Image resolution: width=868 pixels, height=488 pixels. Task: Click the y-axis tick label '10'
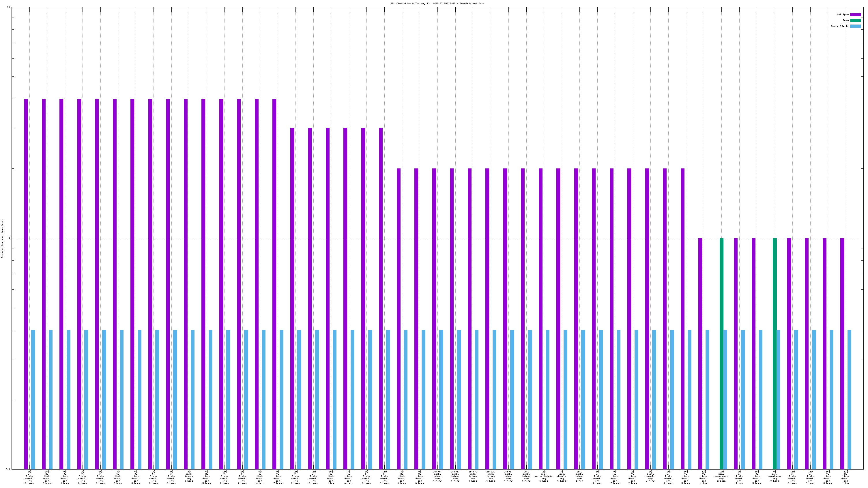[8, 7]
